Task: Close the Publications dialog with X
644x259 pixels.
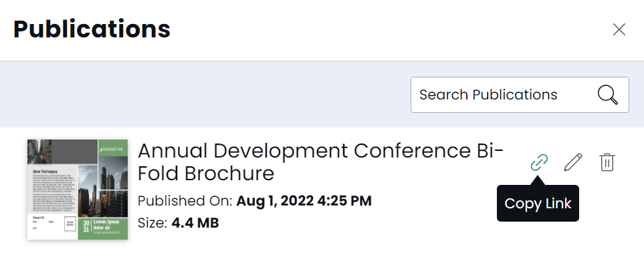Action: pyautogui.click(x=619, y=29)
